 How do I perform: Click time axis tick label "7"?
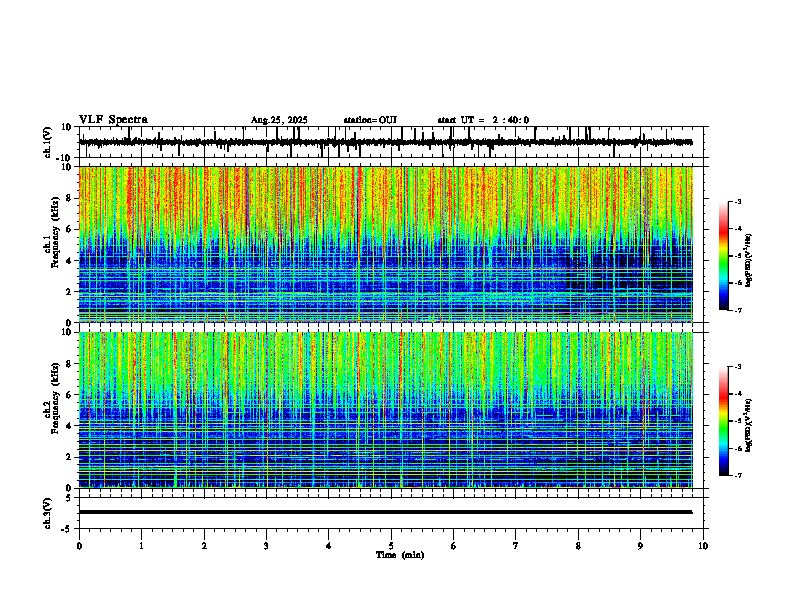coord(516,546)
